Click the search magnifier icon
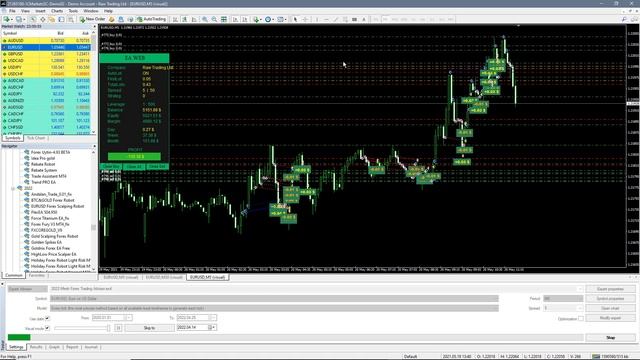The image size is (640, 360). [x=624, y=19]
